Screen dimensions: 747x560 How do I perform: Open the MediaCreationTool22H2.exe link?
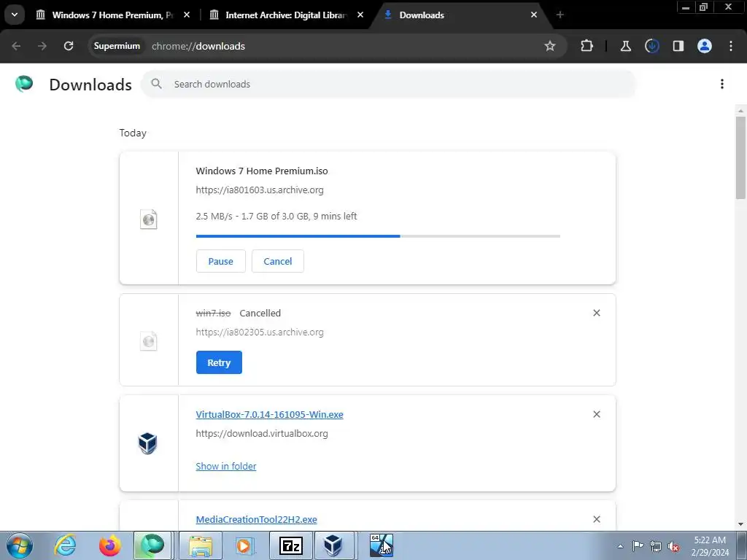pyautogui.click(x=256, y=519)
